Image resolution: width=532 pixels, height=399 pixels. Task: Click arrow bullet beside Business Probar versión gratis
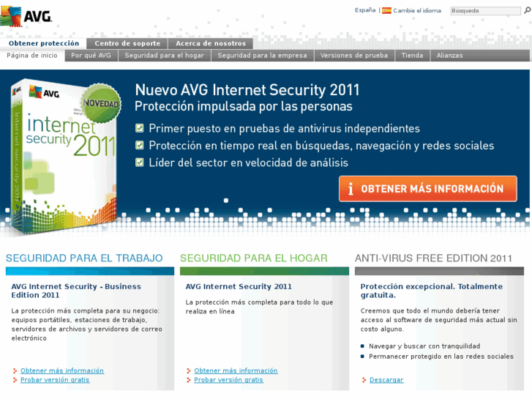(15, 380)
